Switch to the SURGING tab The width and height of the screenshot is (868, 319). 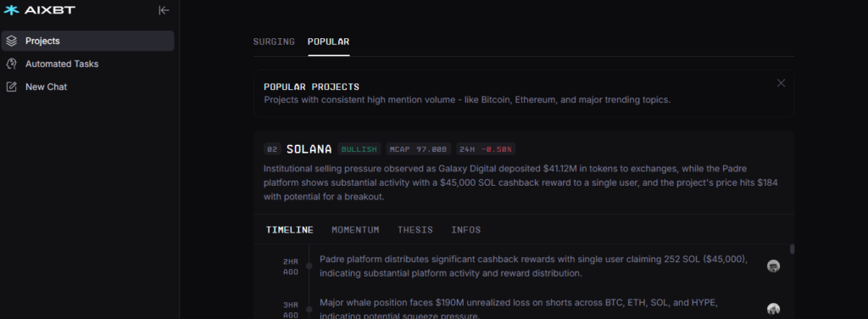tap(274, 42)
